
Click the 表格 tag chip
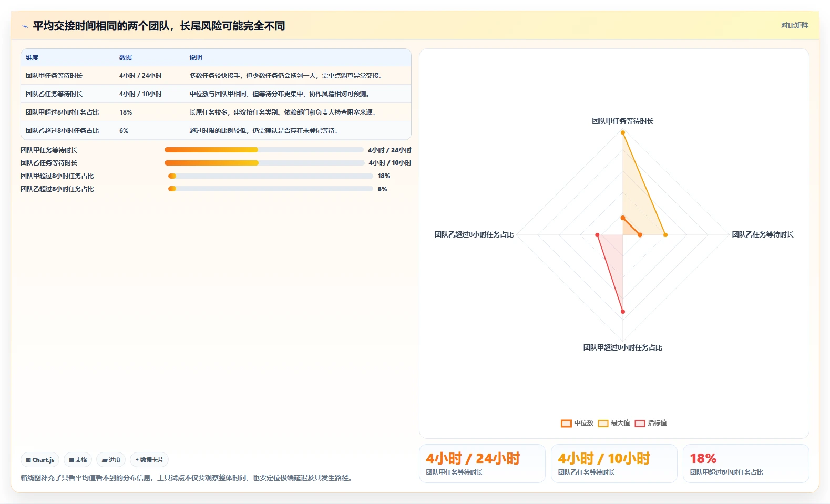click(78, 460)
